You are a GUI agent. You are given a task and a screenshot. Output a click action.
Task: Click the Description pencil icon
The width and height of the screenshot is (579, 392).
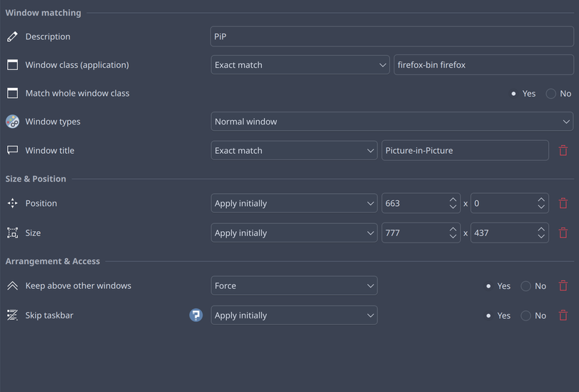tap(12, 36)
